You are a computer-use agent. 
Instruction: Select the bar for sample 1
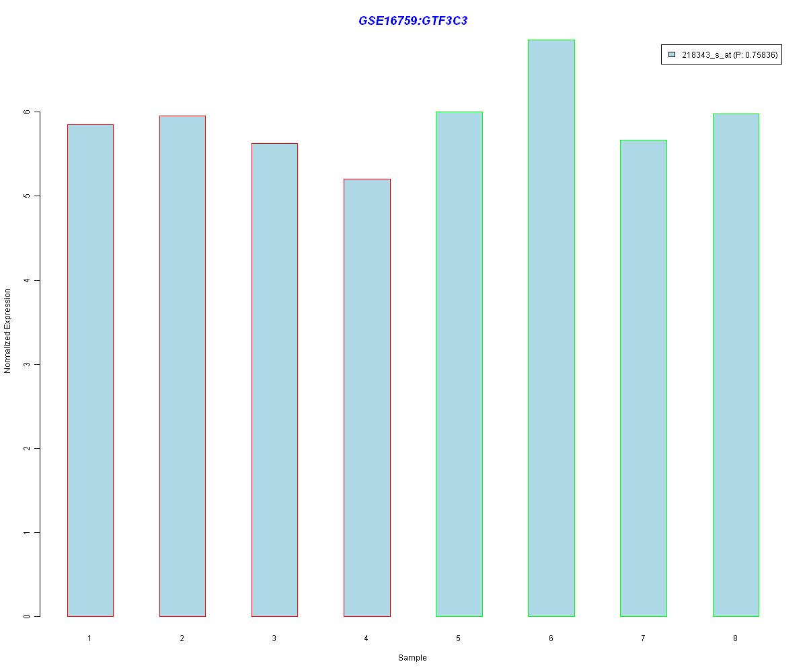90,370
